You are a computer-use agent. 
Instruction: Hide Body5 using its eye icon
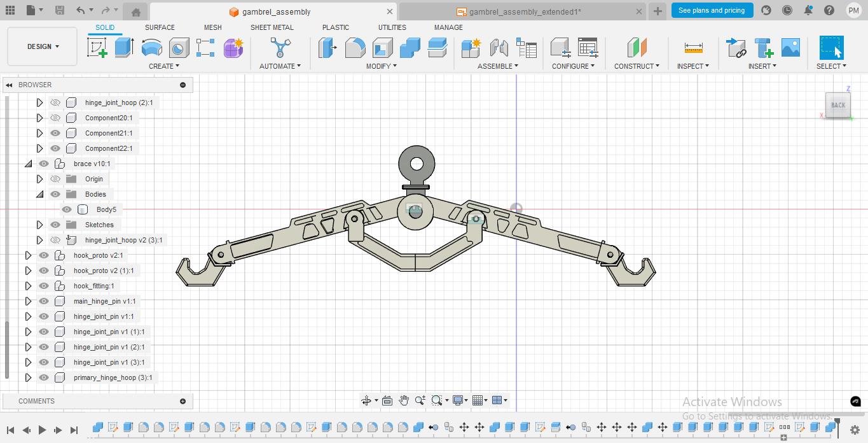[67, 209]
